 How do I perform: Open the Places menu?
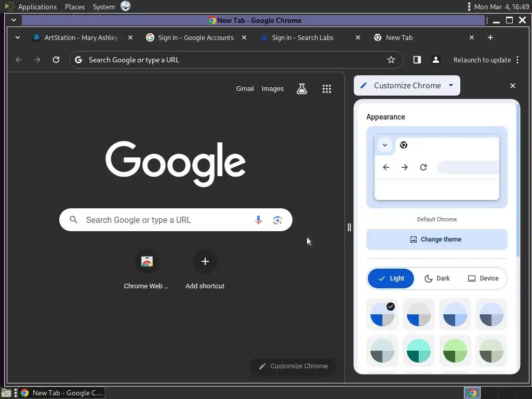pos(75,7)
